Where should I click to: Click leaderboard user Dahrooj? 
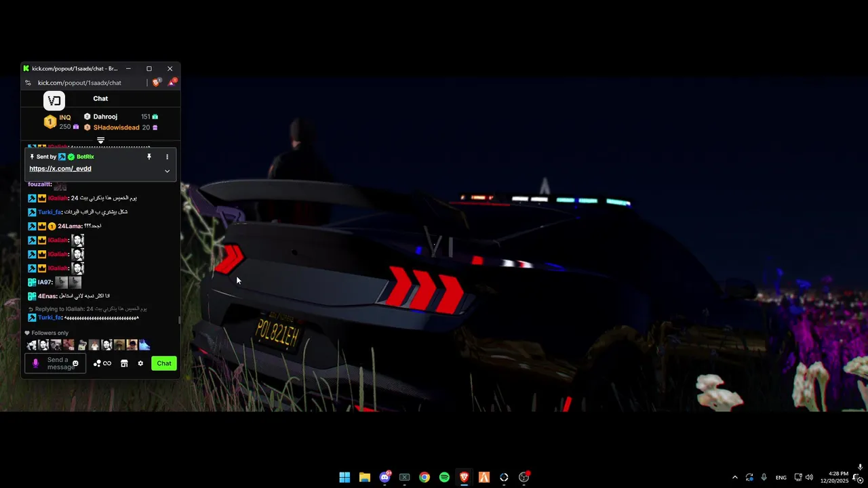(x=105, y=117)
